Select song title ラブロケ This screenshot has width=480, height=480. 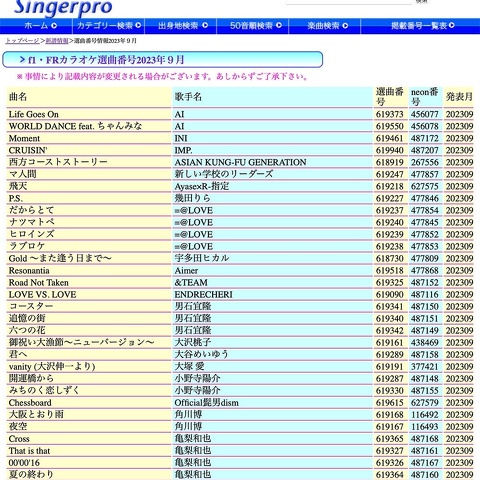point(27,246)
